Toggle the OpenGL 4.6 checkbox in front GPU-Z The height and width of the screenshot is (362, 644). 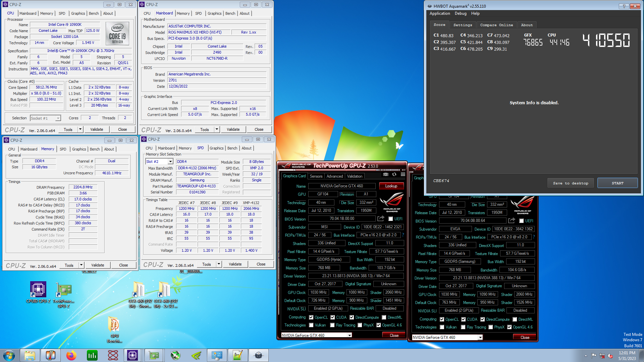point(379,325)
